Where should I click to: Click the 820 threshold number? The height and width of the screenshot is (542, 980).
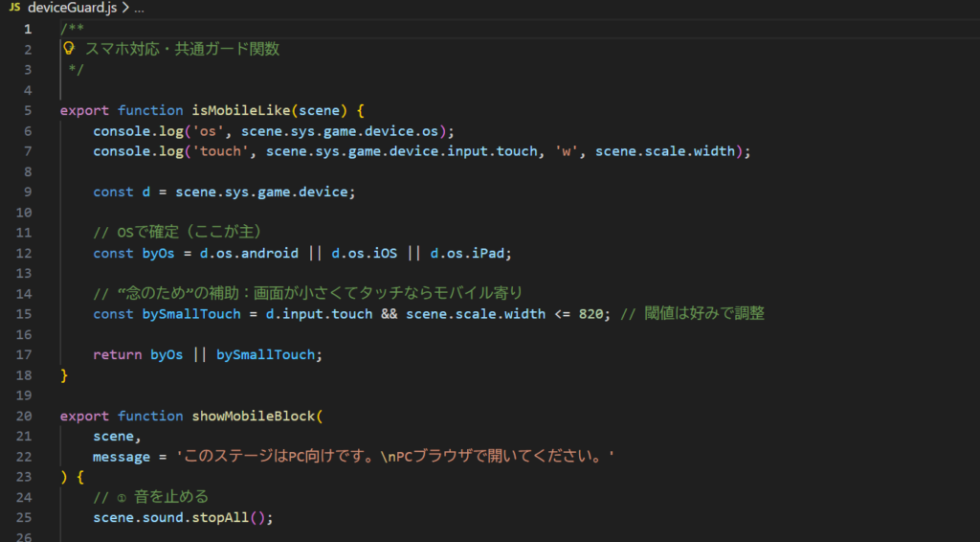tap(590, 314)
